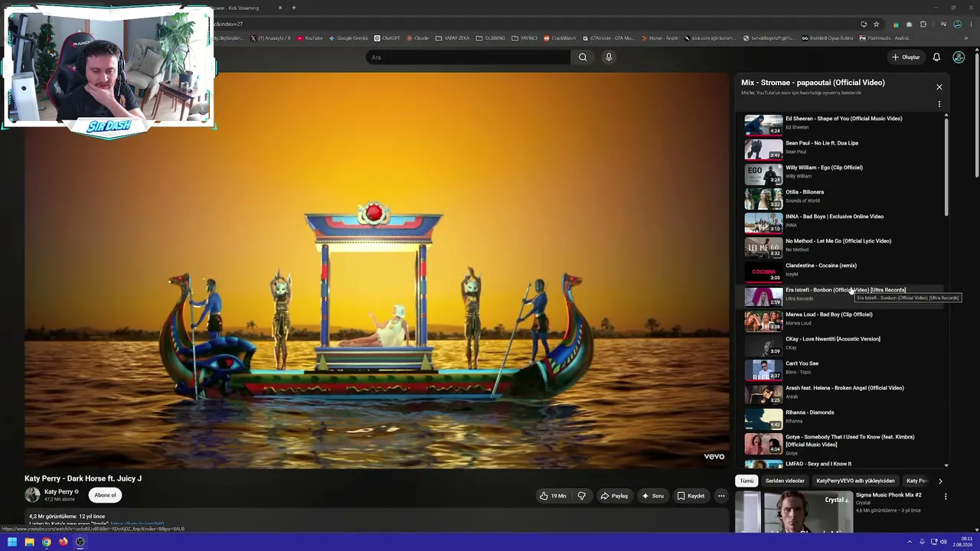Play Rihanna Diamonds from the playlist
This screenshot has width=980, height=551.
click(842, 419)
